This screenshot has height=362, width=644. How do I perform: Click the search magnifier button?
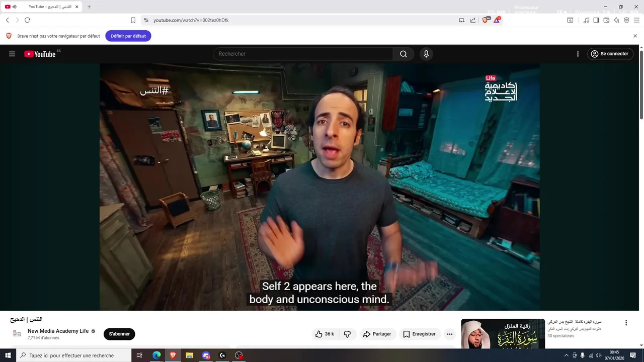coord(404,54)
